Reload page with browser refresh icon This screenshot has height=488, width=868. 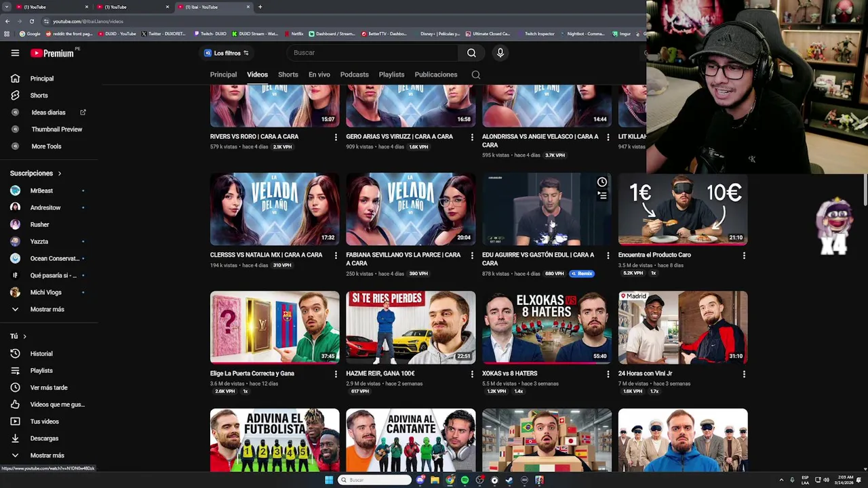pos(31,21)
